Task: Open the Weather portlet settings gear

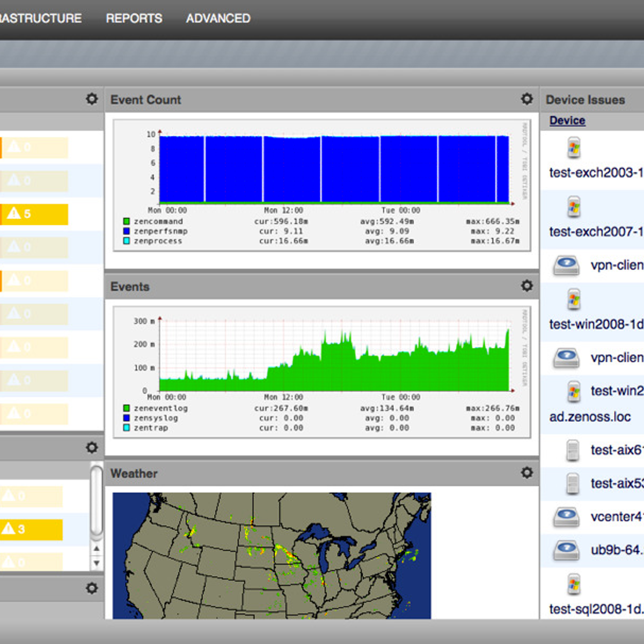Action: point(526,472)
